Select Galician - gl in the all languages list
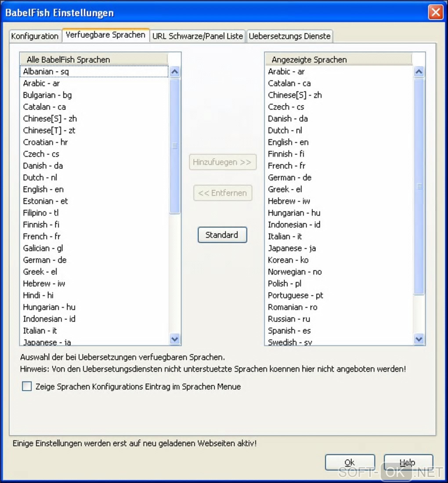 pyautogui.click(x=94, y=248)
